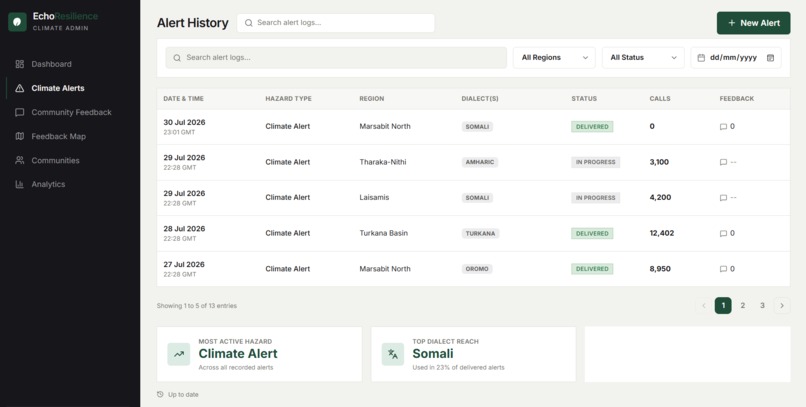
Task: Click the Climate Alert summary card heading
Action: click(238, 354)
